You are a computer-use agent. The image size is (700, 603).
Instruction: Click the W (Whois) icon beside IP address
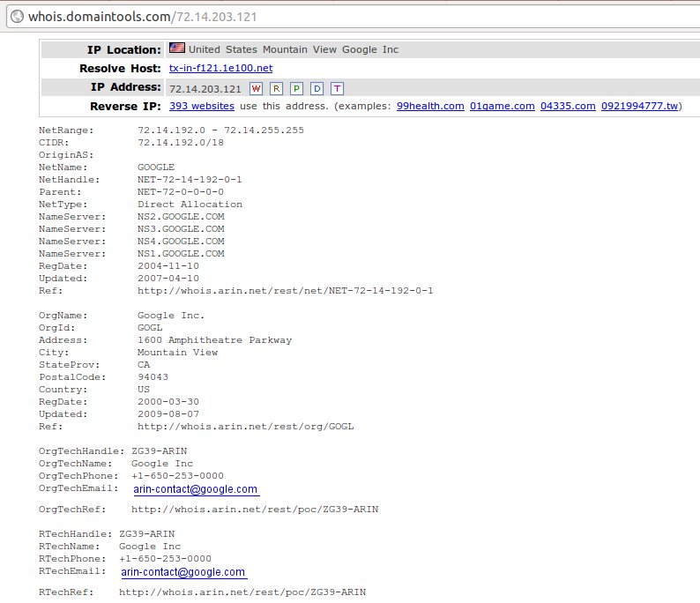point(256,88)
